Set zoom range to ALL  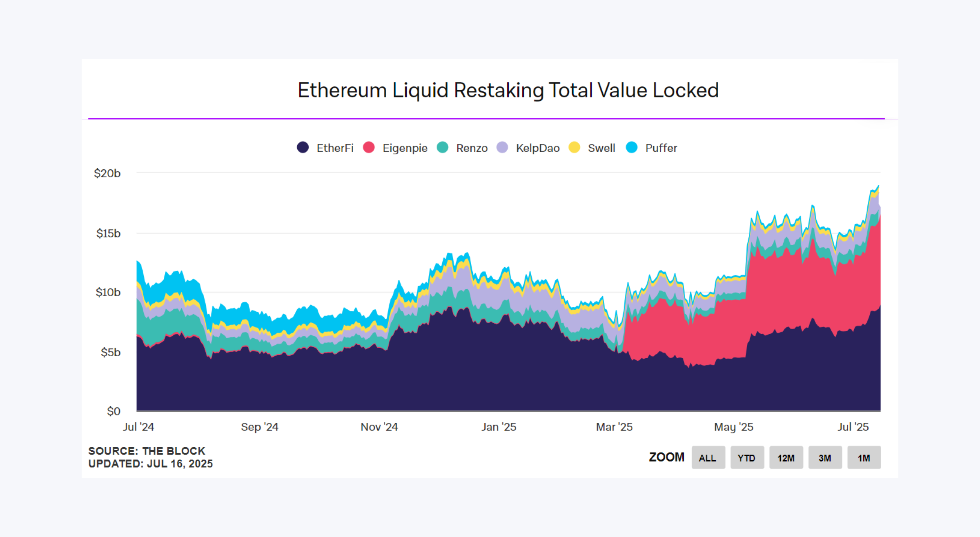[x=708, y=457]
